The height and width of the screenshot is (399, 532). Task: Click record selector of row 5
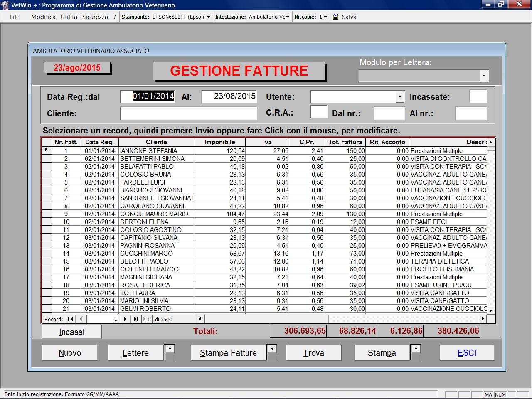(x=47, y=182)
